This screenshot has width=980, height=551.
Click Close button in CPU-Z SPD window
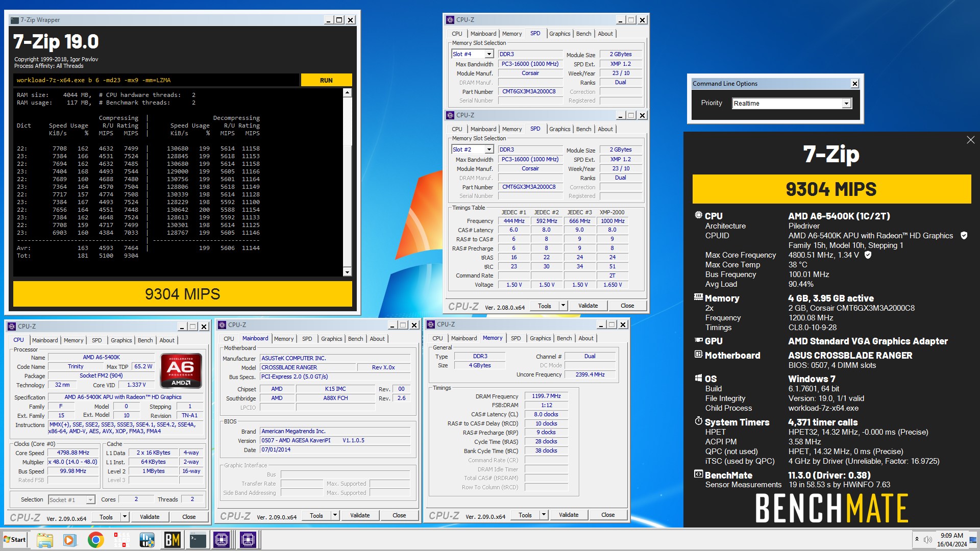[x=627, y=306]
